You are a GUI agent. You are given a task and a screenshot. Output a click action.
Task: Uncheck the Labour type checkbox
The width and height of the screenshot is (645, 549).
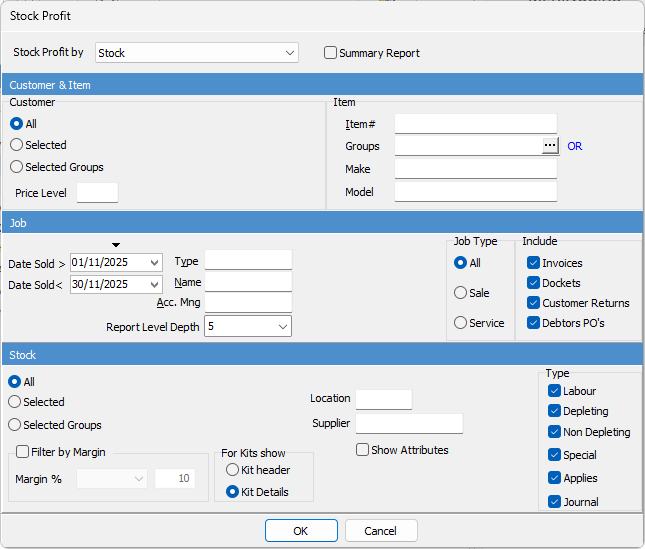tap(555, 391)
